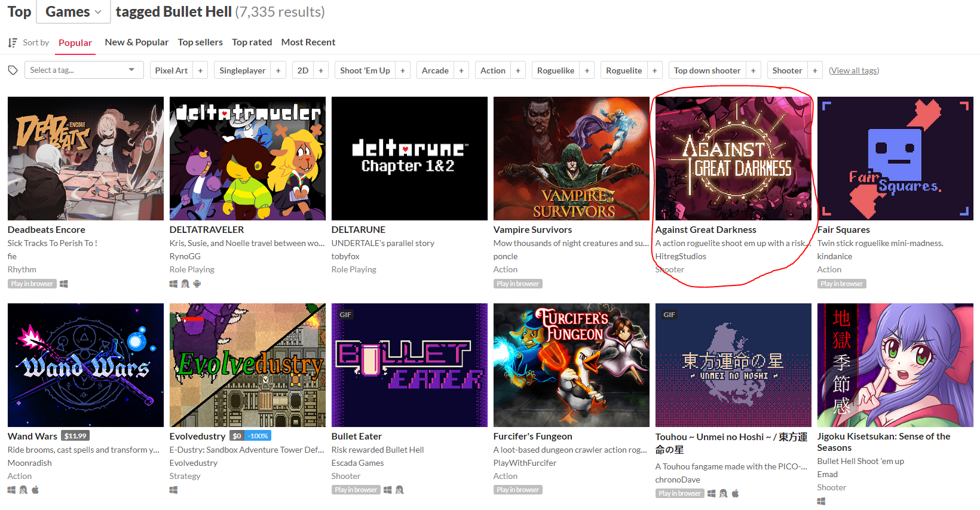Click Play in browser badge under Bullet Eater
Viewport: 980px width, 510px height.
[356, 490]
